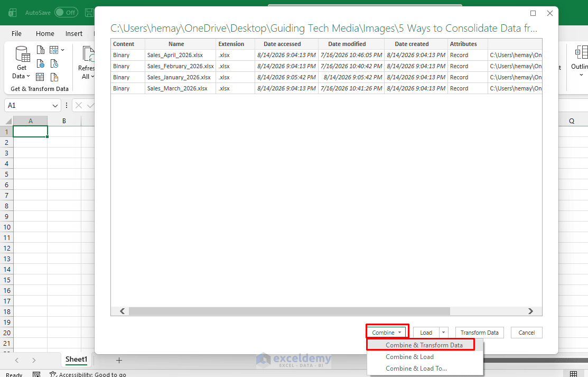588x377 pixels.
Task: Click cell A1 in the worksheet
Action: tap(30, 132)
